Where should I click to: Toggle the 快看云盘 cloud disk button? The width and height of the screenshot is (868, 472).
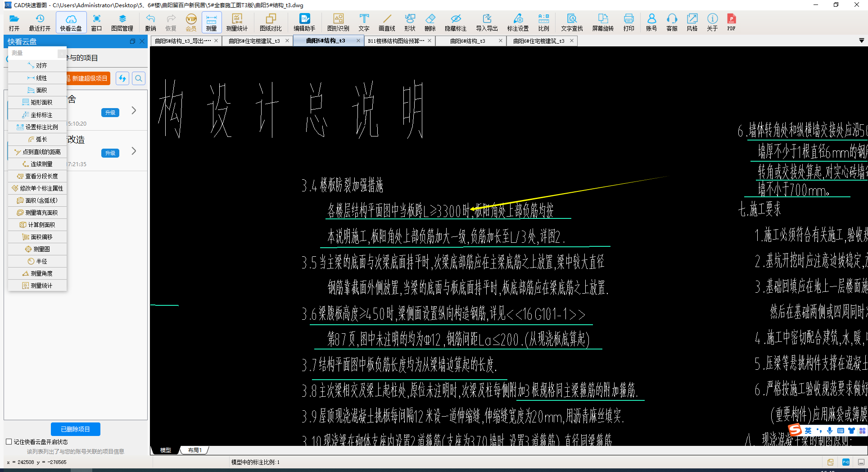71,22
